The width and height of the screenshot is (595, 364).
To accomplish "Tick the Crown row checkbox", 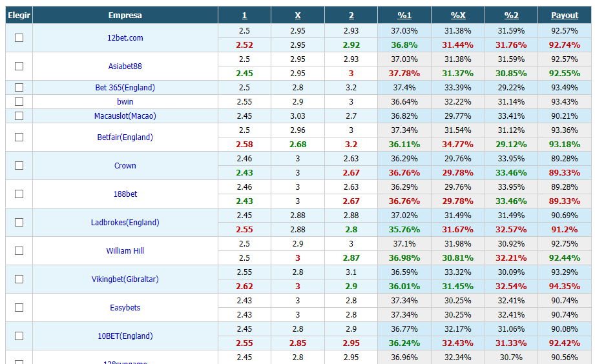I will tap(19, 165).
